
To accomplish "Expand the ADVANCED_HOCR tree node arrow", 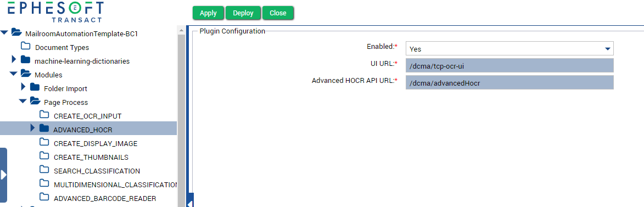I will 33,128.
